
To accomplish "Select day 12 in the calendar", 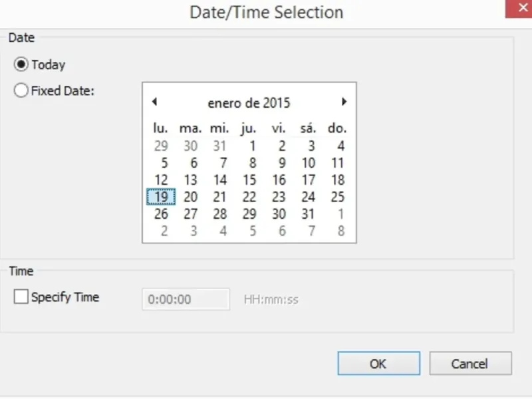I will click(x=161, y=180).
